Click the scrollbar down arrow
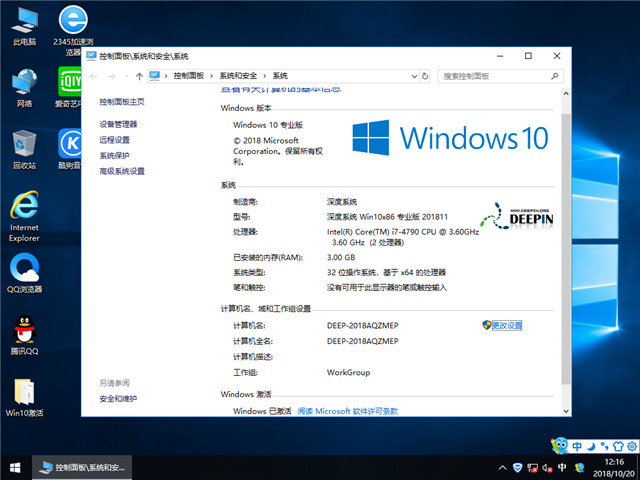640x480 pixels. [x=566, y=411]
